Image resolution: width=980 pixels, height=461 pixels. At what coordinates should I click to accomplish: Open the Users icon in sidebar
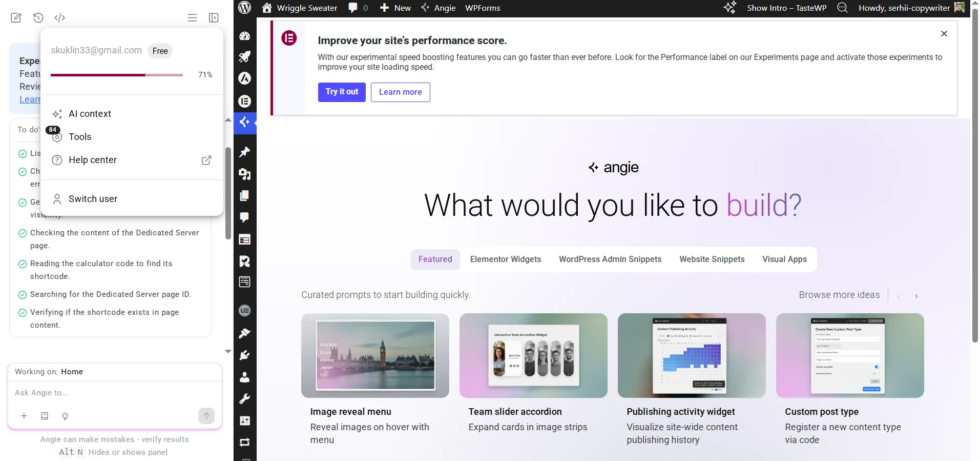tap(245, 377)
